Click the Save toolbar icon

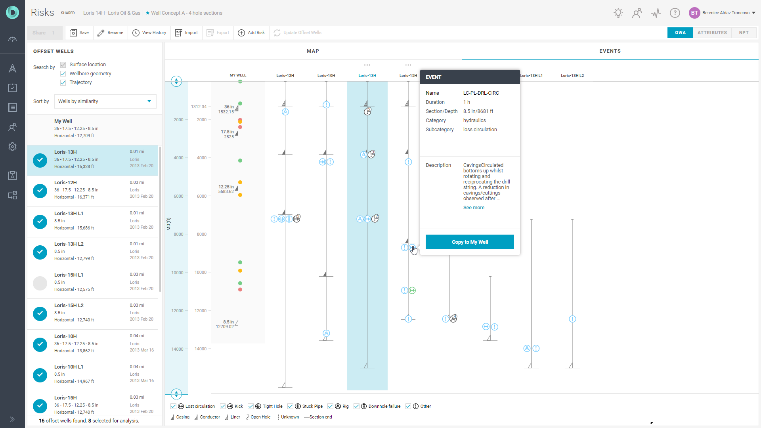click(x=71, y=33)
